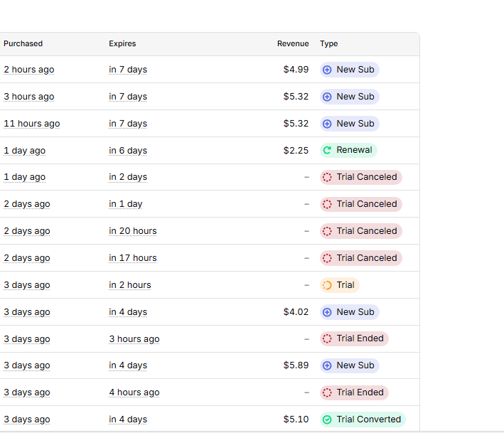
Task: Click the dotted circle icon in the 'in 17 hours' row
Action: 327,258
